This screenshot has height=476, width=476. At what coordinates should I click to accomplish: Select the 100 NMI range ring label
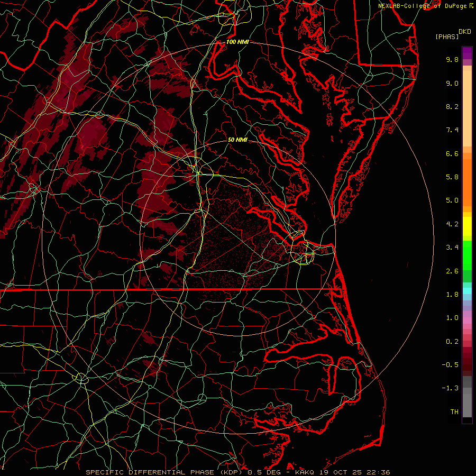click(237, 42)
